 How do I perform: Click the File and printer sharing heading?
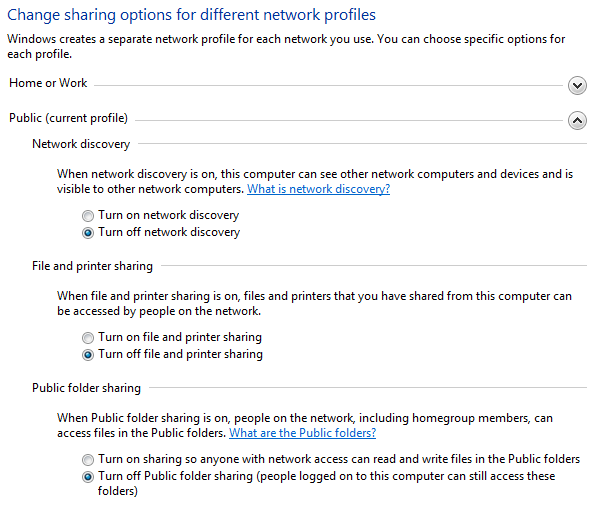[x=92, y=266]
